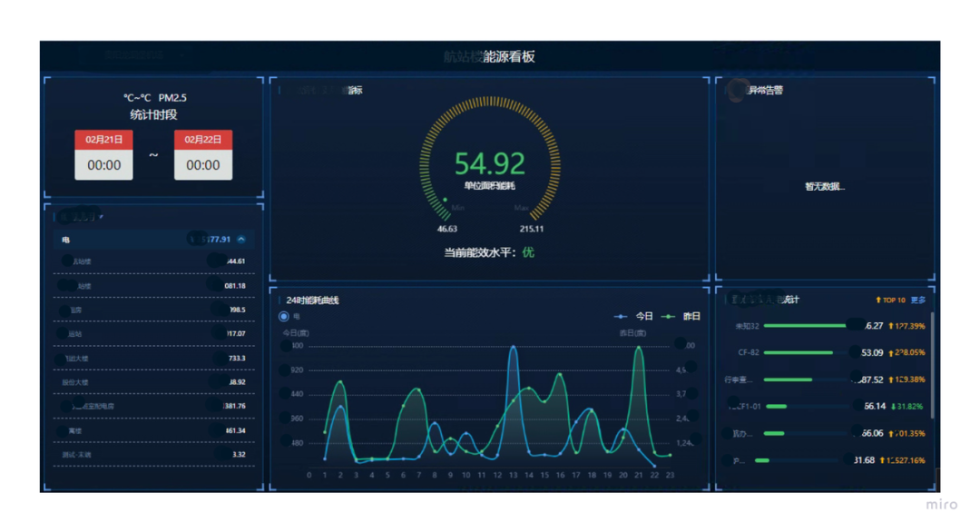Click the green 优 efficiency rating
Screen dimensions: 980x532
point(528,252)
